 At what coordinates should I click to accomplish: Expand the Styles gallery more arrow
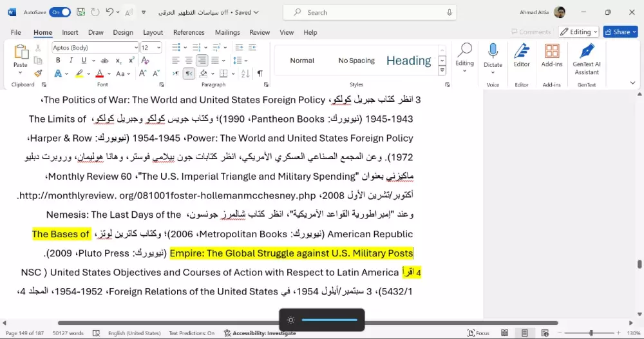pos(442,70)
